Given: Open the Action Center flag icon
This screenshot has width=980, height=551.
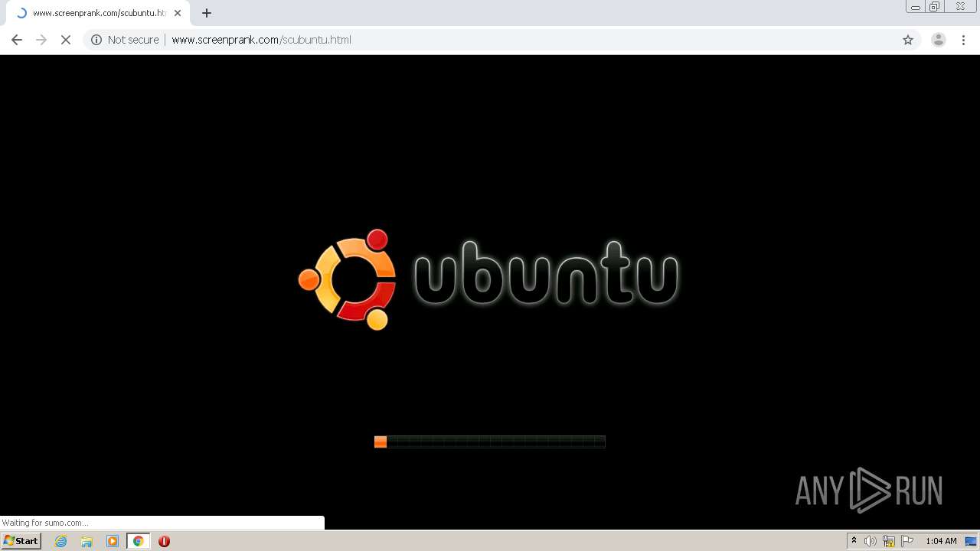Looking at the screenshot, I should [x=907, y=541].
